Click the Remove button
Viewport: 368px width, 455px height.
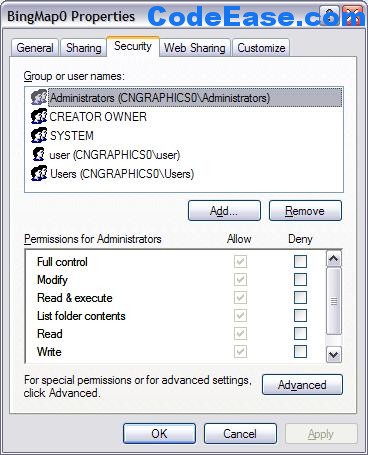click(305, 211)
